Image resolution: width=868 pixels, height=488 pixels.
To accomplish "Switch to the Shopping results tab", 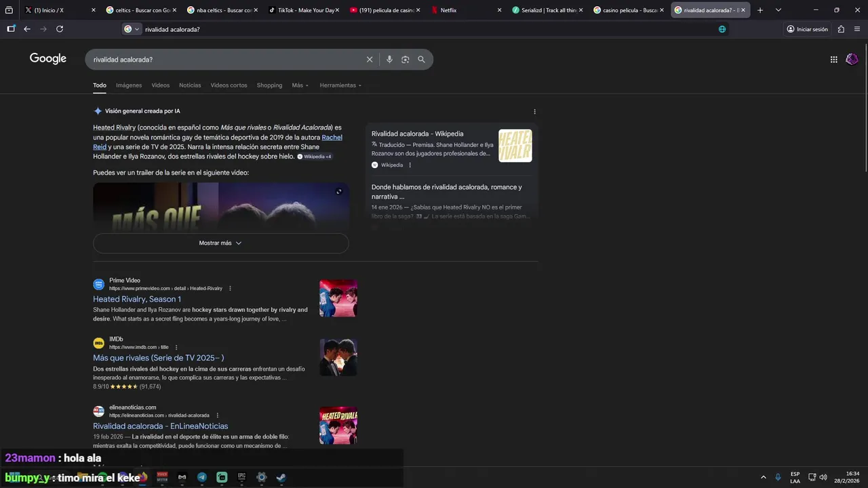I will pos(269,85).
